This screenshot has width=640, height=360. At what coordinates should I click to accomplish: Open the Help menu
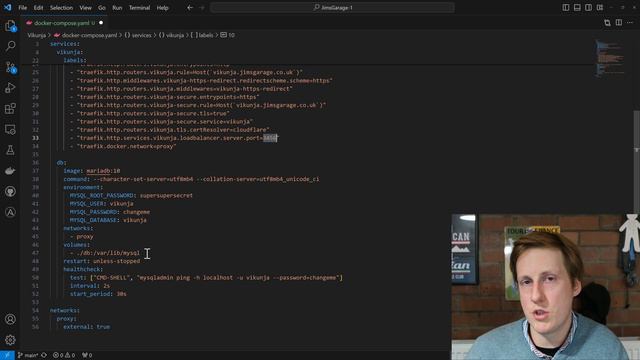[162, 7]
